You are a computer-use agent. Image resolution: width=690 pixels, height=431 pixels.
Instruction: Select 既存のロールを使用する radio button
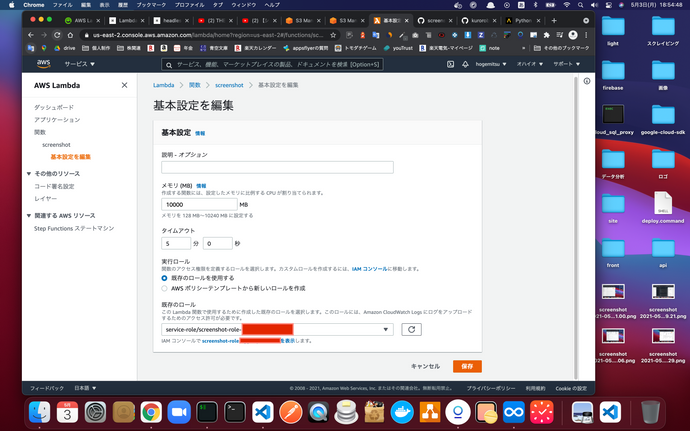(164, 278)
